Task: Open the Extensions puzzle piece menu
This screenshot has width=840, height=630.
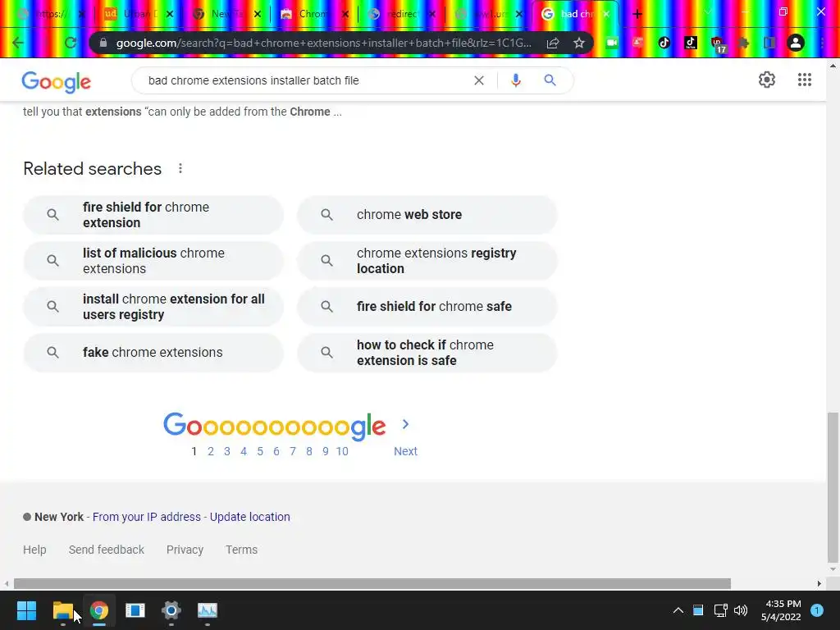Action: (743, 43)
